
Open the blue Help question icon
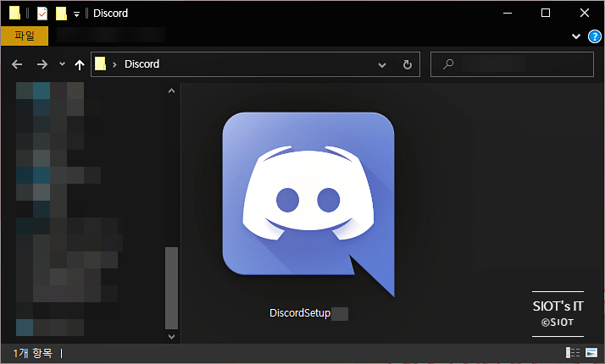tap(595, 36)
